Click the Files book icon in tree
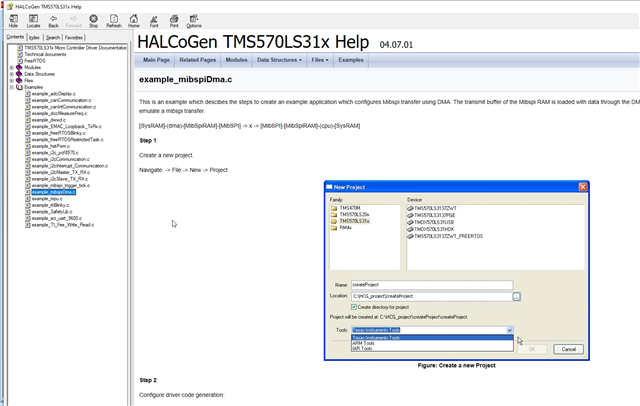The image size is (640, 406). pos(19,80)
